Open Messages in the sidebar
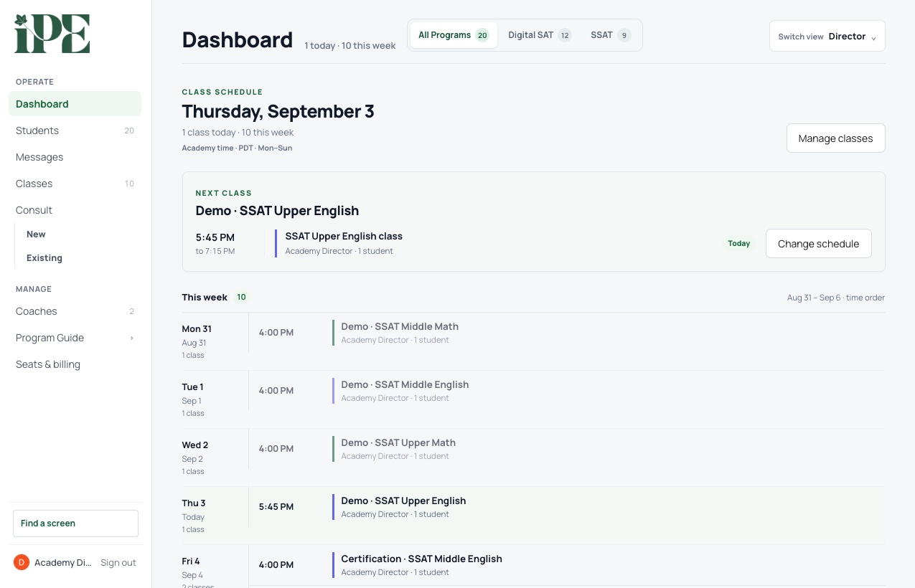Viewport: 915px width, 588px height. coord(75,157)
